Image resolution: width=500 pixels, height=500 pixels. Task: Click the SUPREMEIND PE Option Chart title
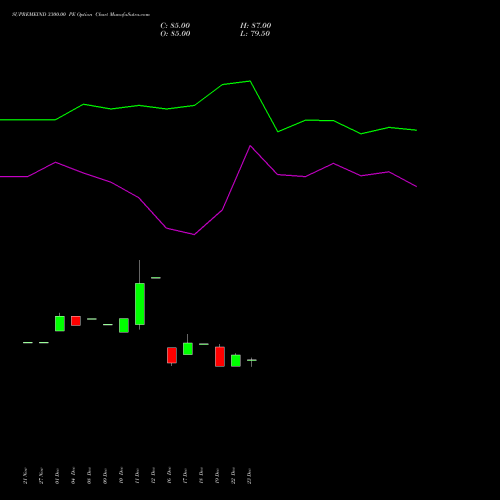(x=81, y=15)
